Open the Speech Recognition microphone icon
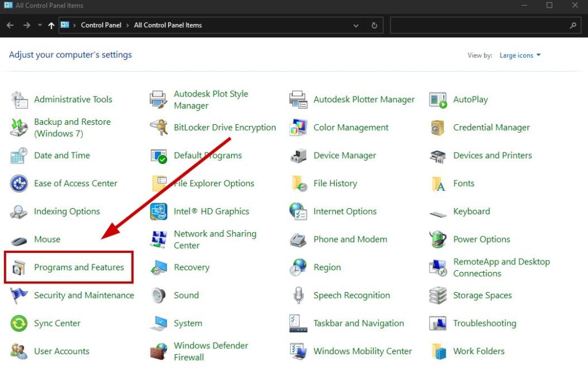Viewport: 588px width, 376px height. [298, 296]
